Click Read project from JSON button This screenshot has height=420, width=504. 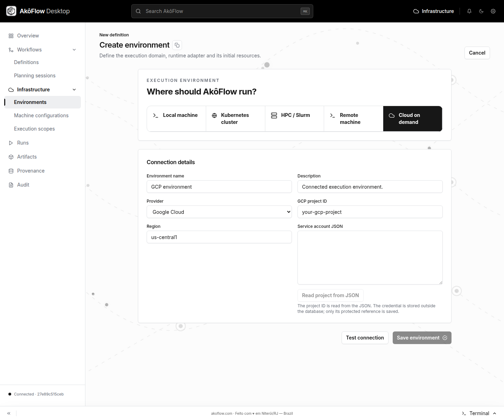(330, 295)
